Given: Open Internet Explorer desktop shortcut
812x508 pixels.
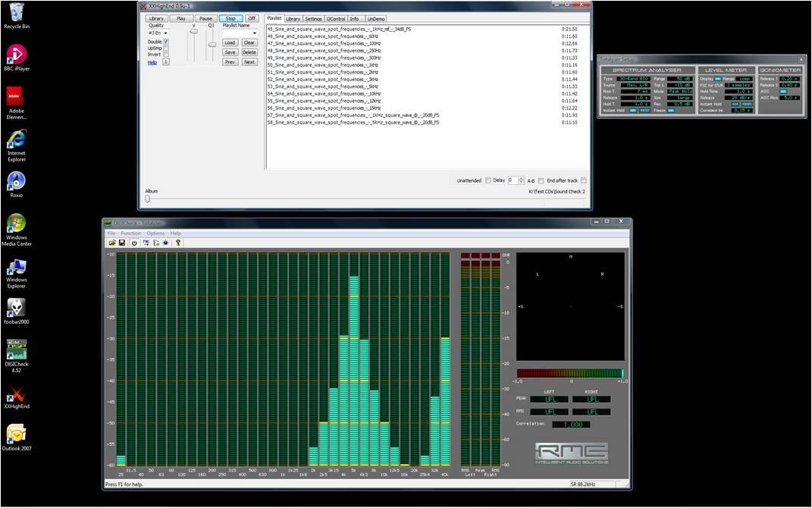Looking at the screenshot, I should click(x=17, y=146).
